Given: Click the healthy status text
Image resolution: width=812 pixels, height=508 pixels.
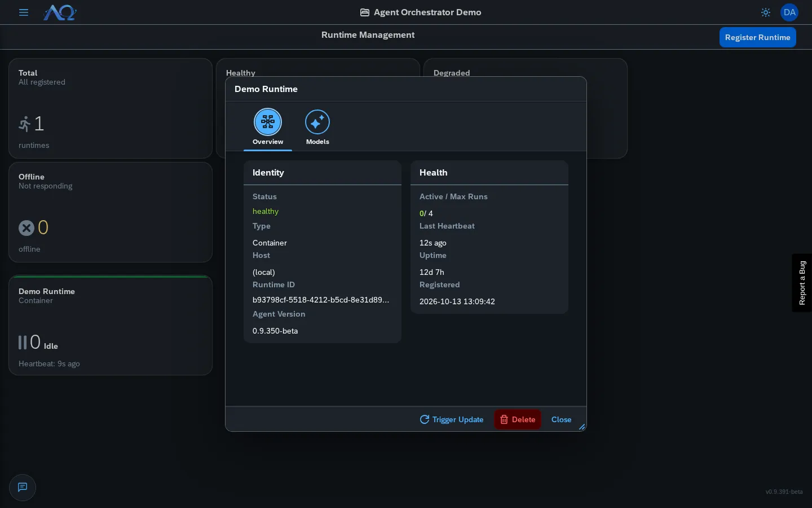Looking at the screenshot, I should coord(266,211).
